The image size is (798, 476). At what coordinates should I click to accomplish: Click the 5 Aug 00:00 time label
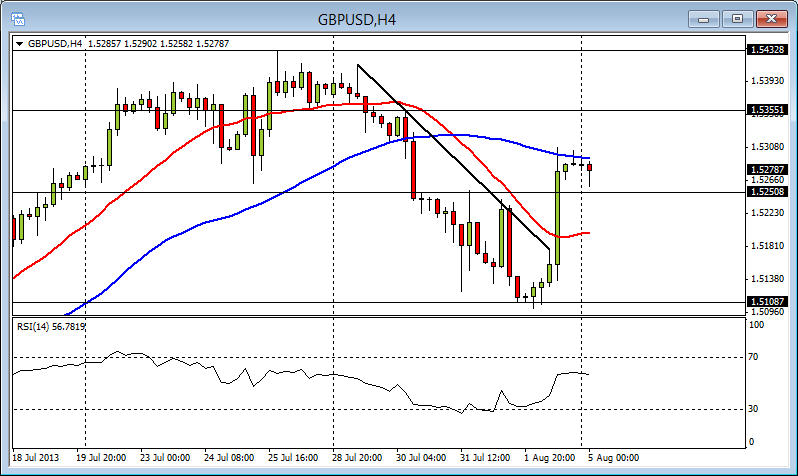click(614, 458)
